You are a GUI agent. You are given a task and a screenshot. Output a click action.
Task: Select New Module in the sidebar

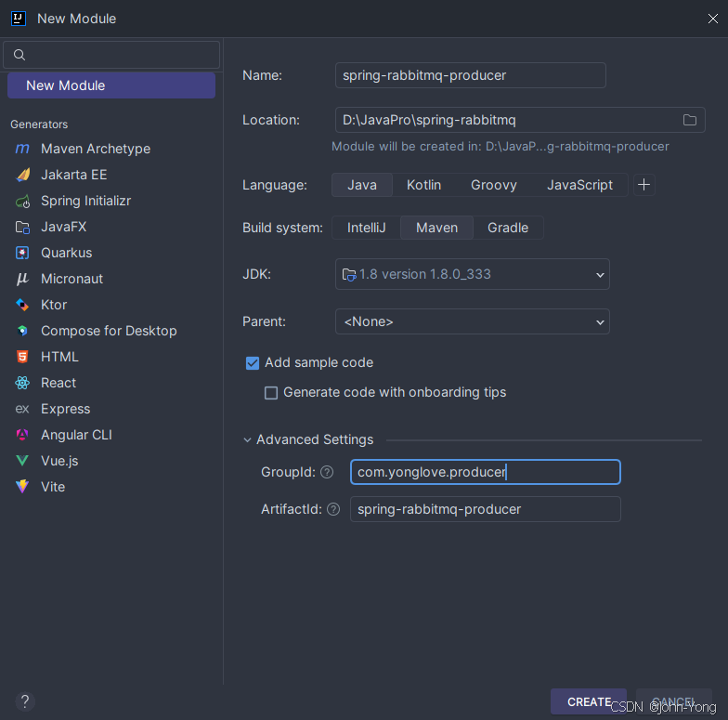click(x=111, y=85)
